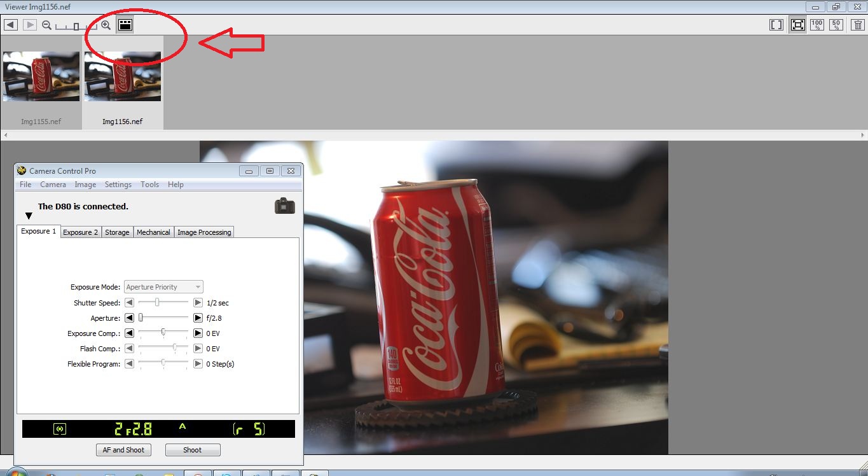868x476 pixels.
Task: Switch to the Mechanical tab
Action: (x=153, y=232)
